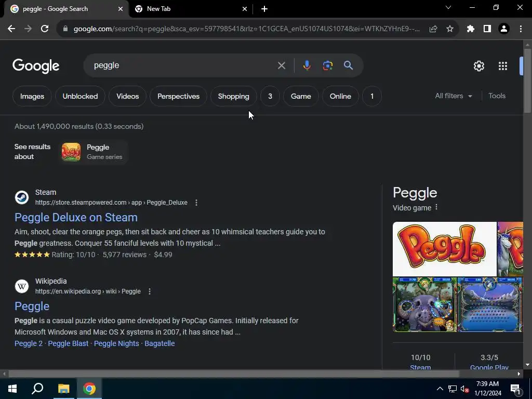Share this page using the share icon

click(433, 29)
